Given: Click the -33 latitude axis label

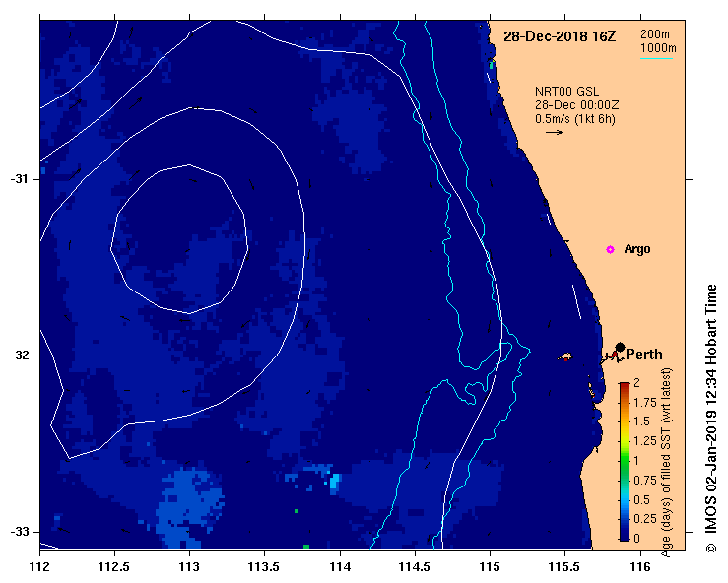Looking at the screenshot, I should tap(21, 532).
